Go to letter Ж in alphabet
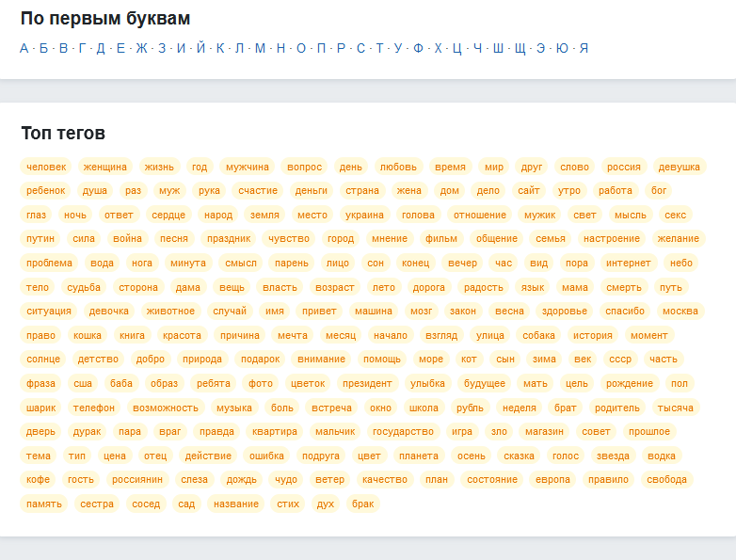Screen dimensions: 736x560 point(142,48)
